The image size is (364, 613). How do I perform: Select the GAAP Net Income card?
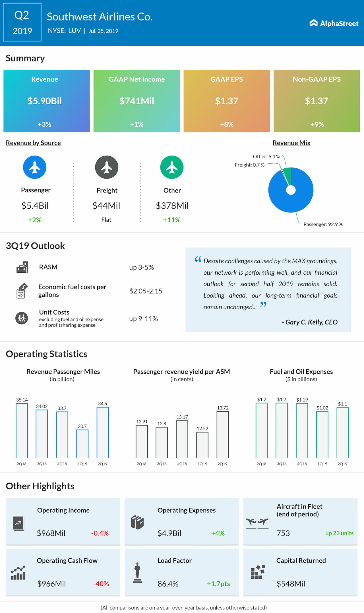[x=136, y=101]
